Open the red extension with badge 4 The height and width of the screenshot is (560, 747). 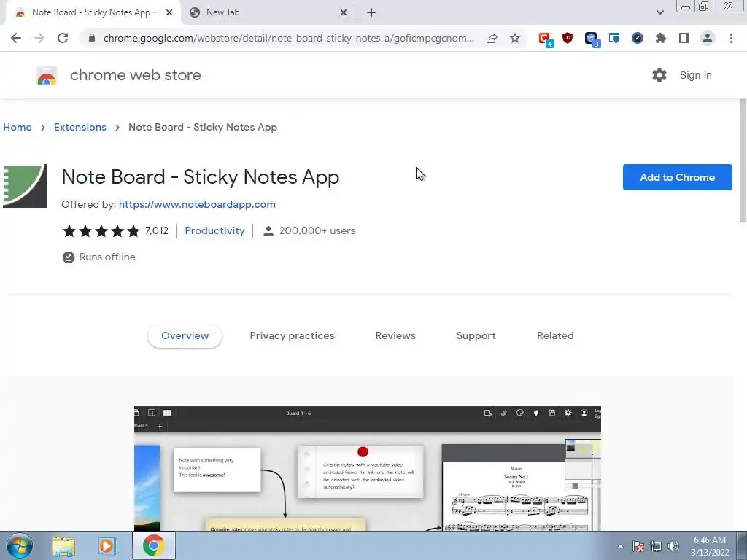[x=544, y=39]
